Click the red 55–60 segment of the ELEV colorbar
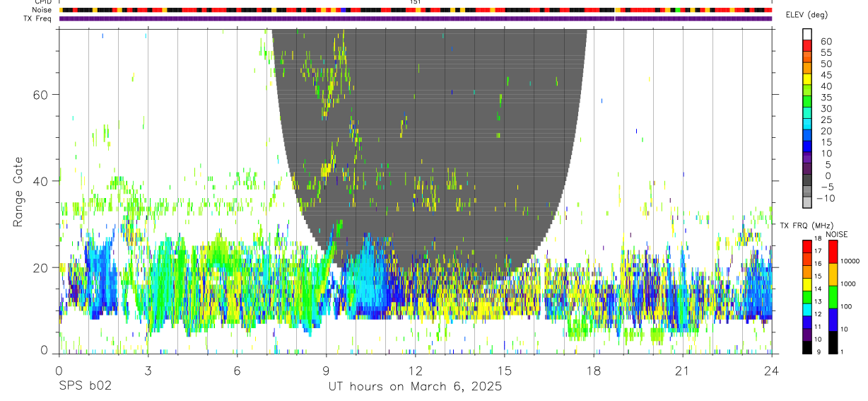The height and width of the screenshot is (401, 868). pos(807,46)
